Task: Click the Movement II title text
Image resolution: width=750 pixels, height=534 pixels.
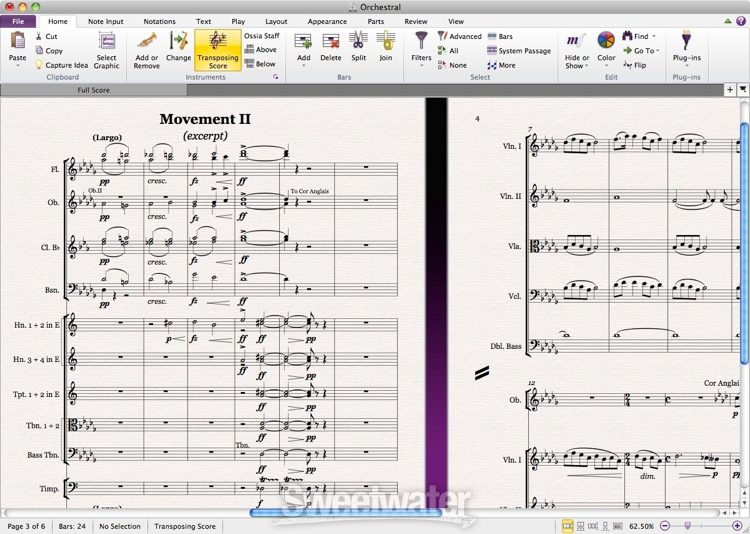Action: tap(205, 119)
